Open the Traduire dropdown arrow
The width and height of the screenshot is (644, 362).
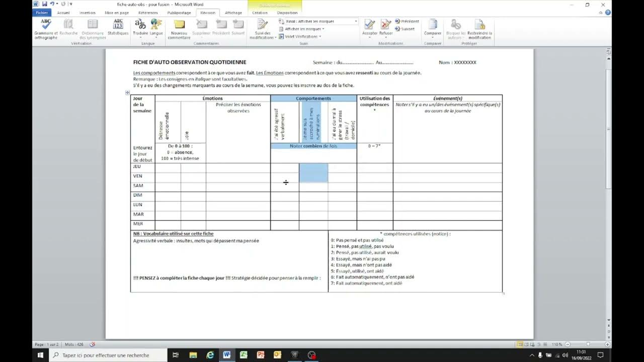[140, 37]
